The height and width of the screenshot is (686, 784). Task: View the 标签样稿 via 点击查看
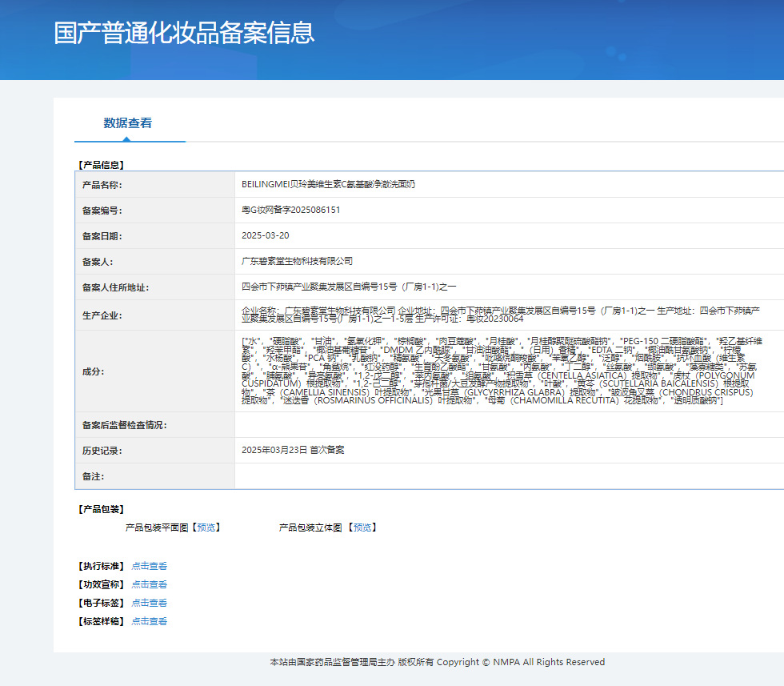(149, 621)
